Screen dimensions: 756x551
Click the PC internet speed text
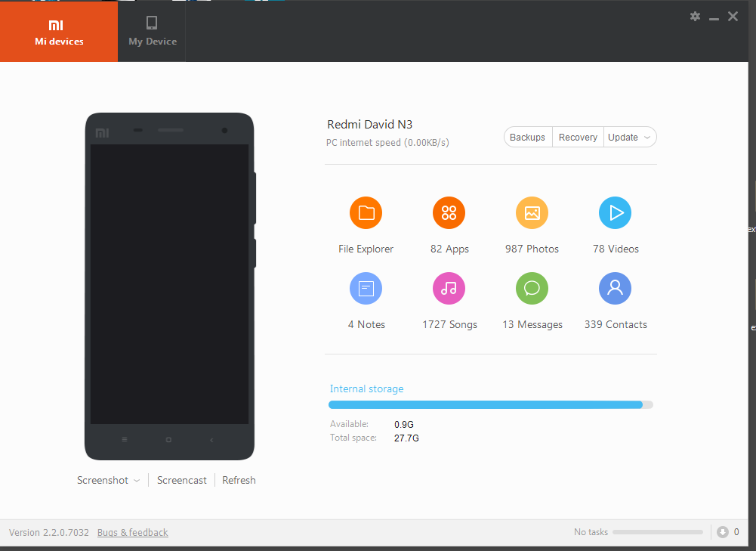click(x=387, y=142)
